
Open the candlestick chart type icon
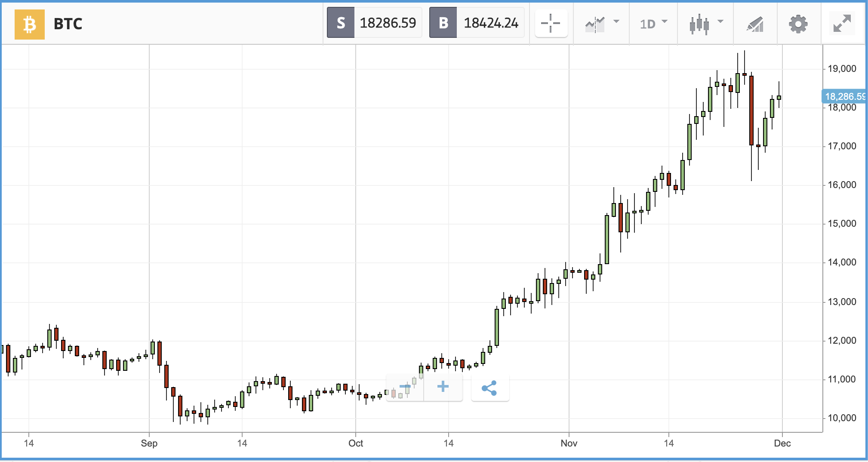(699, 24)
